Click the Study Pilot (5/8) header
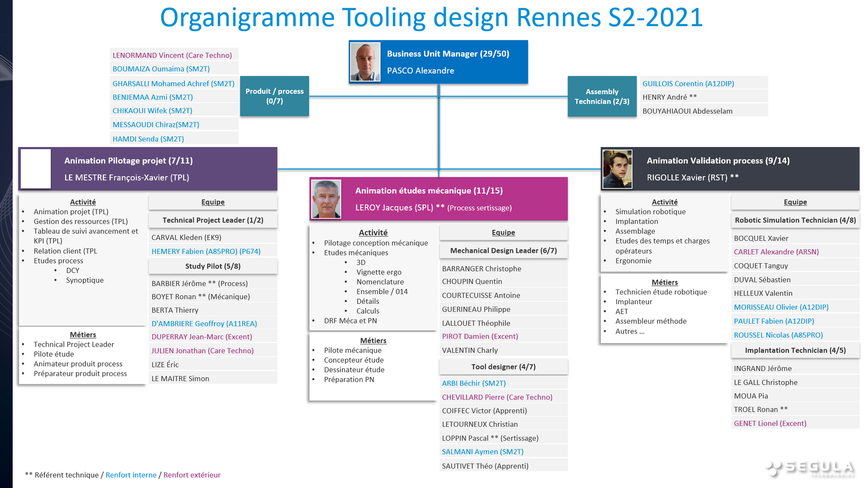868x488 pixels. (x=213, y=266)
